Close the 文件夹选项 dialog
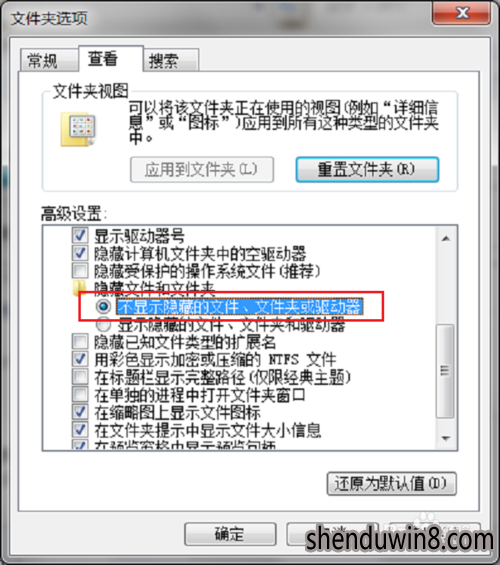The width and height of the screenshot is (500, 565). coord(461,14)
